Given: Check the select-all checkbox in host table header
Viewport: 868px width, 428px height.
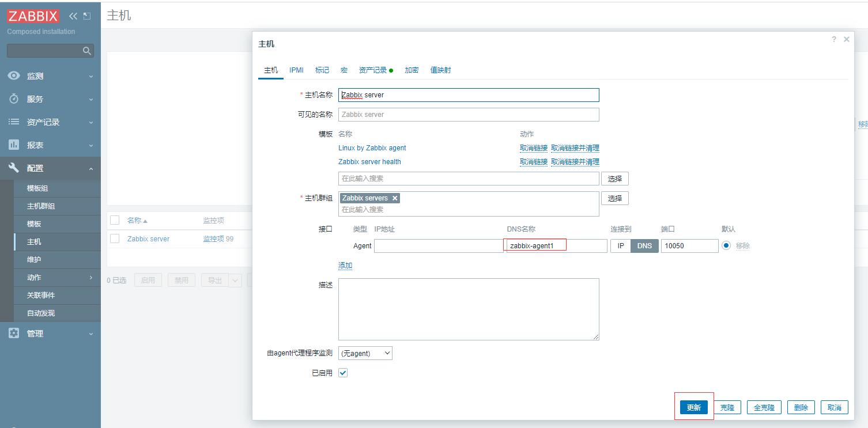Looking at the screenshot, I should pos(115,220).
